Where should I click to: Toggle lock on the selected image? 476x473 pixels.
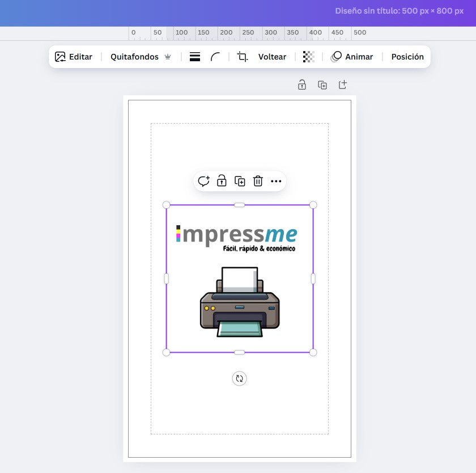coord(222,181)
